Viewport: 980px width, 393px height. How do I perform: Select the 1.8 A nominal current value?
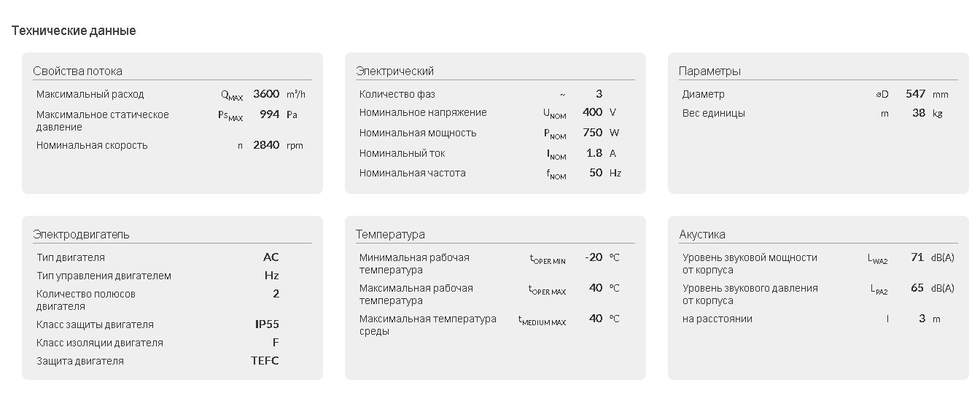click(x=594, y=153)
